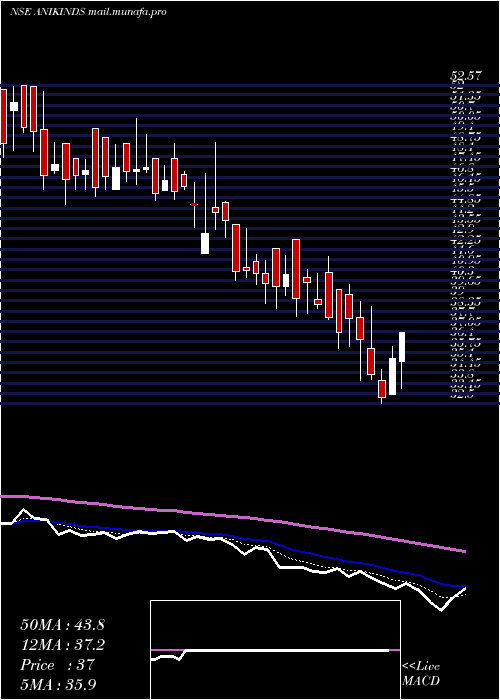Click the <<Live MACD label
Image resolution: width=500 pixels, height=700 pixels.
421,674
